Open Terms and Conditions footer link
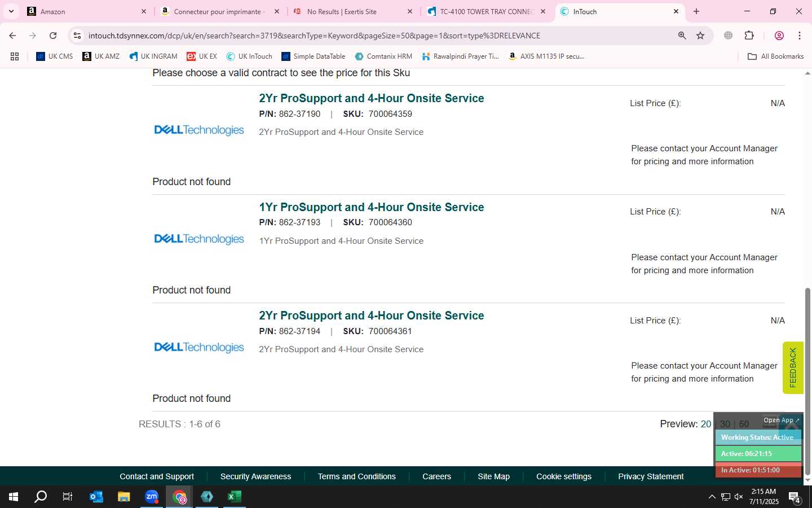Screen dimensions: 812x508 (x=357, y=476)
